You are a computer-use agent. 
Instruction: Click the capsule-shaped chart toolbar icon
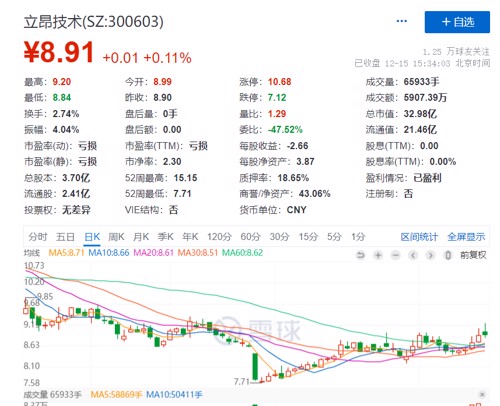(x=448, y=255)
